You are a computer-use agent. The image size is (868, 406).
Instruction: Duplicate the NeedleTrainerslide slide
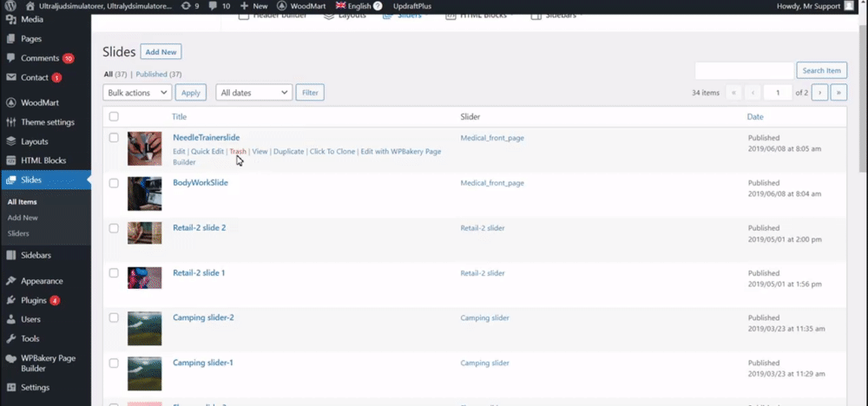(x=288, y=152)
